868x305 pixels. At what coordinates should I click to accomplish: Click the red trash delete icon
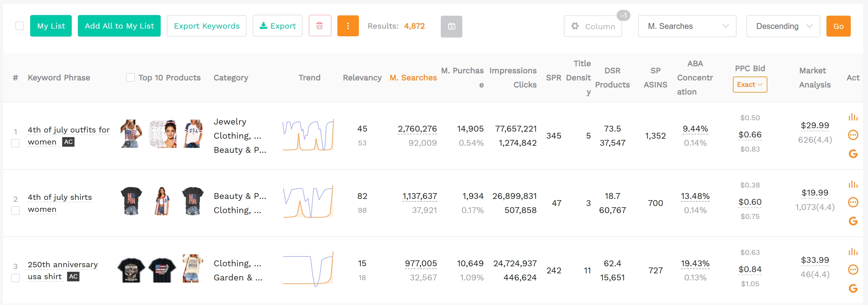pyautogui.click(x=319, y=26)
